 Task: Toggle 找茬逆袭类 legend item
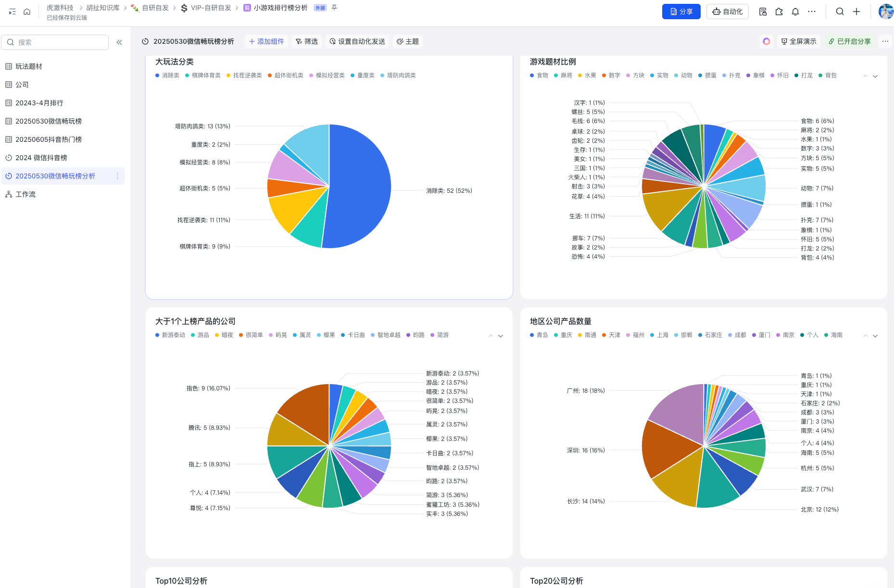[x=244, y=75]
